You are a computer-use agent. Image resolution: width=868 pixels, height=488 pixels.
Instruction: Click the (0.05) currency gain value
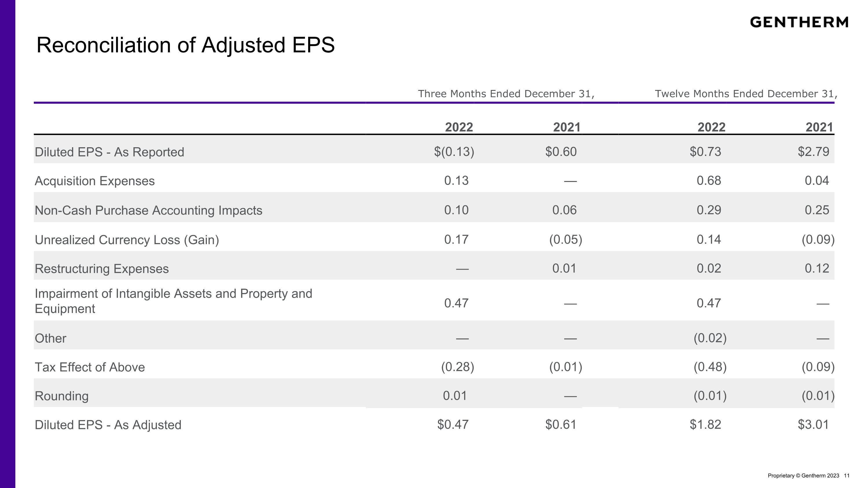(566, 240)
